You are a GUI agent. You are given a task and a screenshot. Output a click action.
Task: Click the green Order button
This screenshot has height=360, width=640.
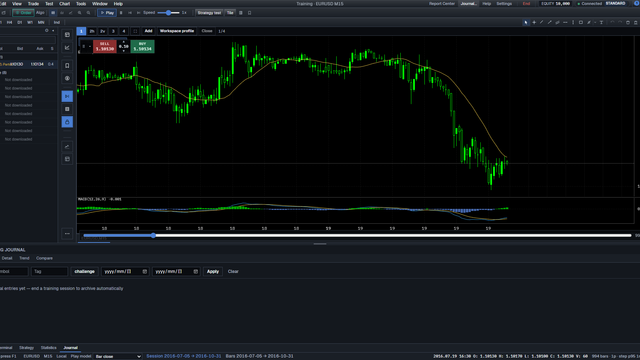coord(23,13)
